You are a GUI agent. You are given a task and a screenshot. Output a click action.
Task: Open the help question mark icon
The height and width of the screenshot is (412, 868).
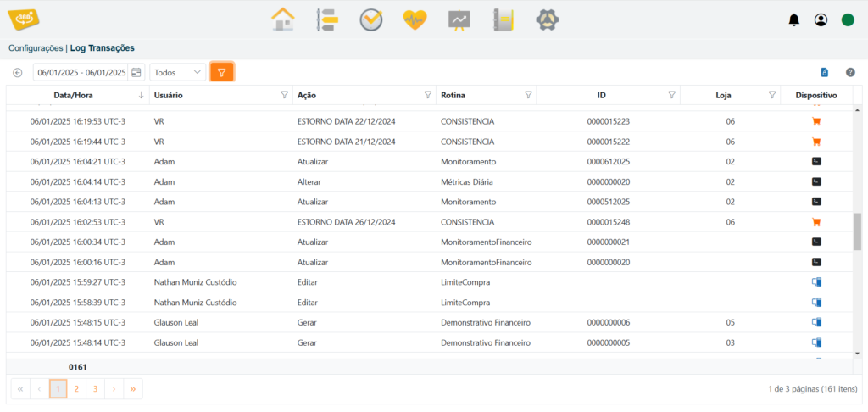[x=851, y=73]
